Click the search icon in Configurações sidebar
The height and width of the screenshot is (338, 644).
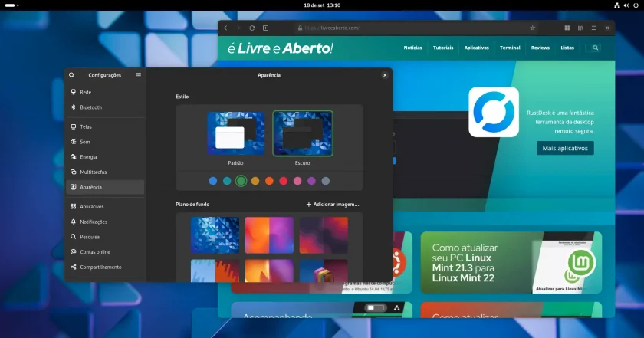pyautogui.click(x=71, y=75)
